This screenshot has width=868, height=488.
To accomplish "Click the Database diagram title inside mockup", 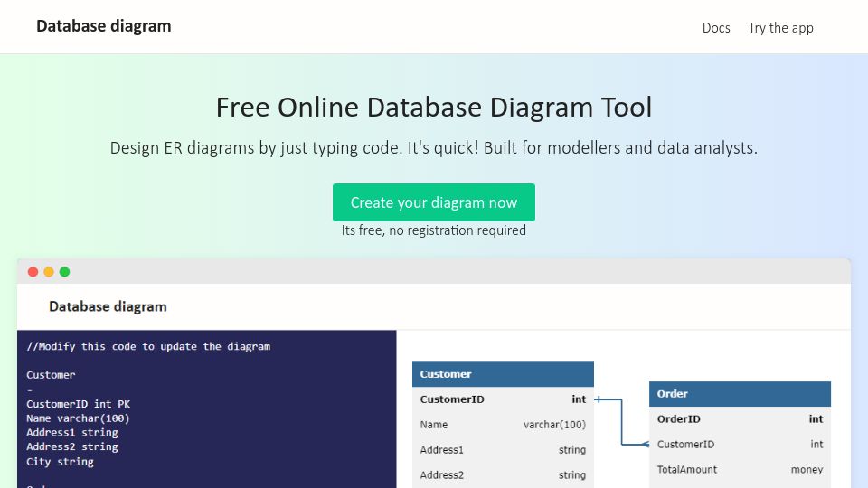I will (x=108, y=306).
